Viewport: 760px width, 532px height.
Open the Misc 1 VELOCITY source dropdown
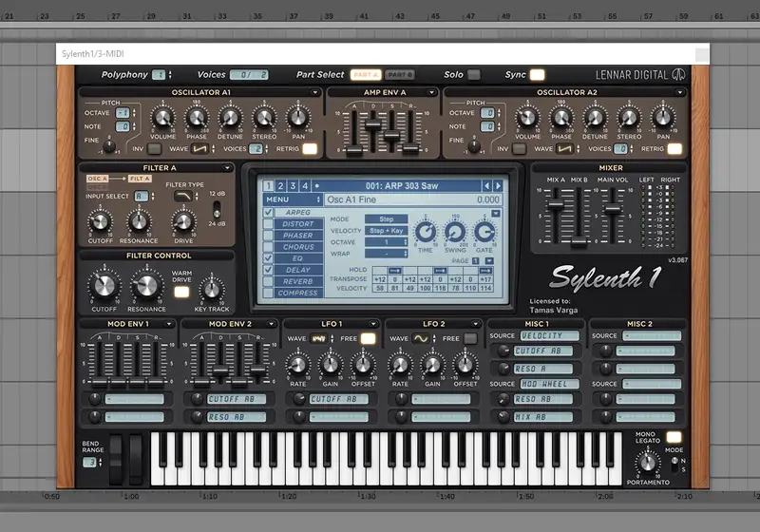(x=547, y=336)
